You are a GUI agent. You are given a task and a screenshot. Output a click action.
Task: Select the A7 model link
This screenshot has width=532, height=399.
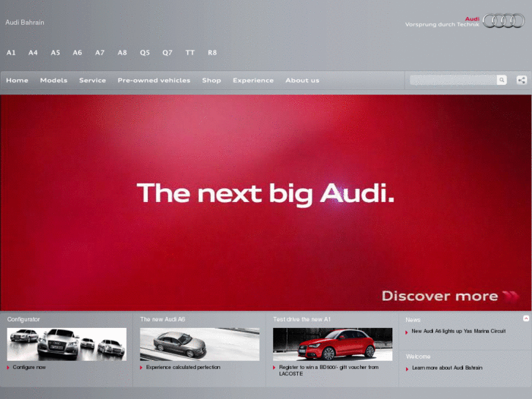(x=100, y=53)
